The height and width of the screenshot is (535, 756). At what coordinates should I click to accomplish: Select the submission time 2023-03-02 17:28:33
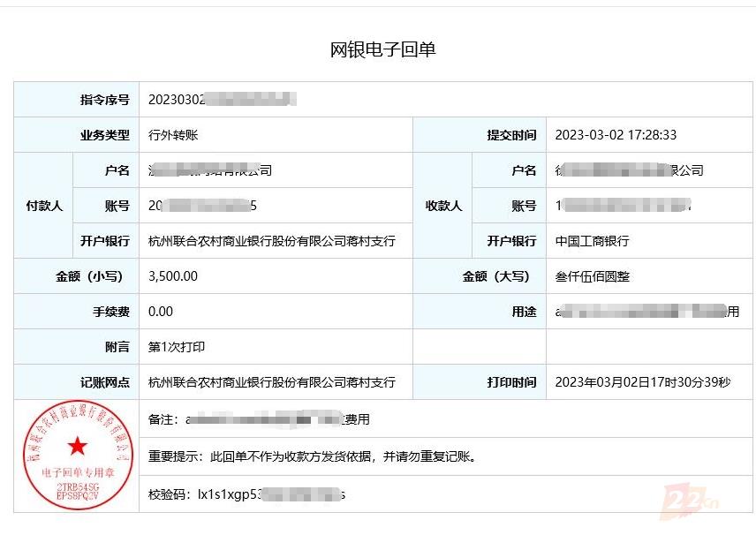click(616, 135)
